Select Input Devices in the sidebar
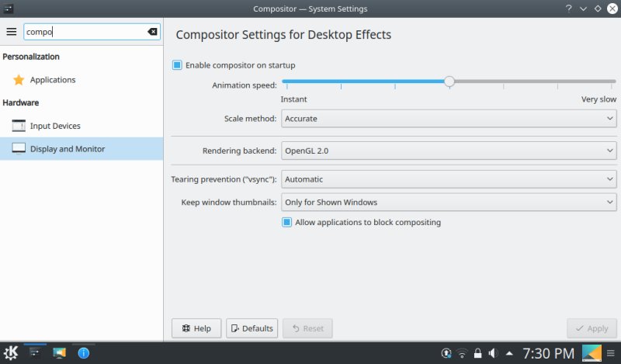 click(x=82, y=126)
